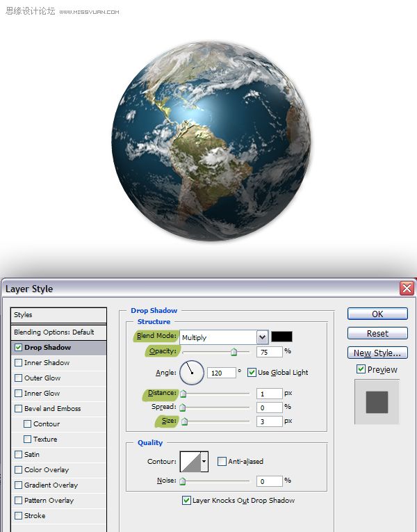This screenshot has height=532, width=417.
Task: Open the New Style dialog
Action: click(x=377, y=353)
